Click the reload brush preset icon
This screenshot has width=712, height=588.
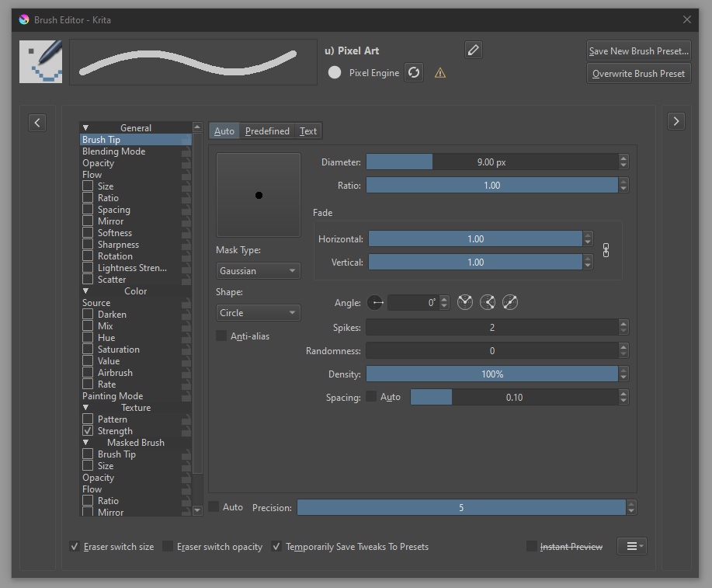coord(414,72)
